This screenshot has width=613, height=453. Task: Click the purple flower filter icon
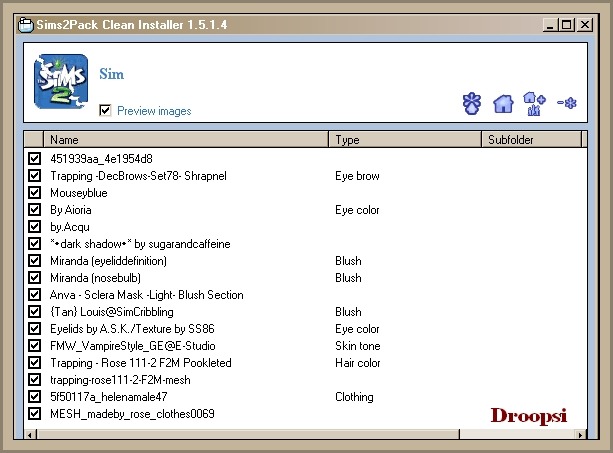[x=472, y=103]
